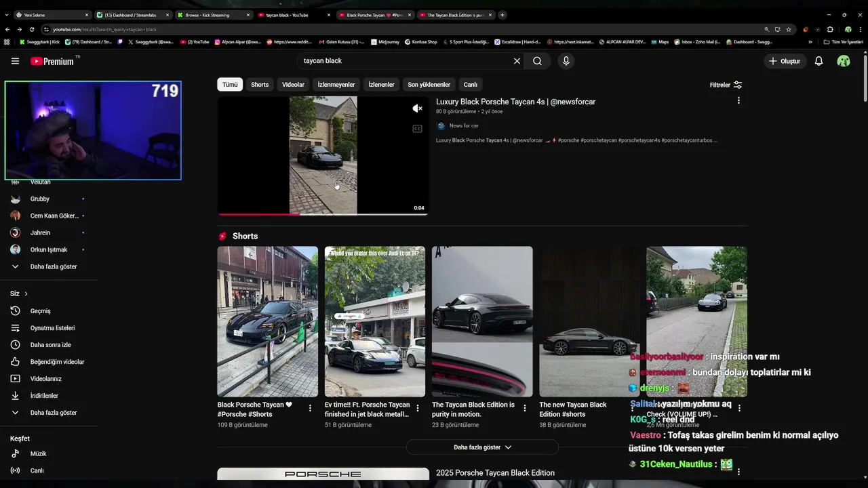
Task: Select the Tümü filter chip
Action: click(230, 85)
